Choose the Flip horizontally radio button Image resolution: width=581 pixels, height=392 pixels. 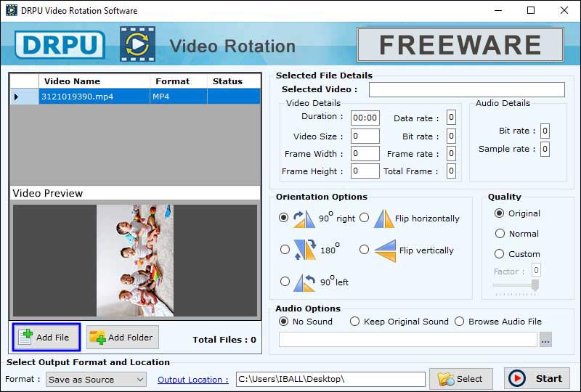tap(365, 218)
